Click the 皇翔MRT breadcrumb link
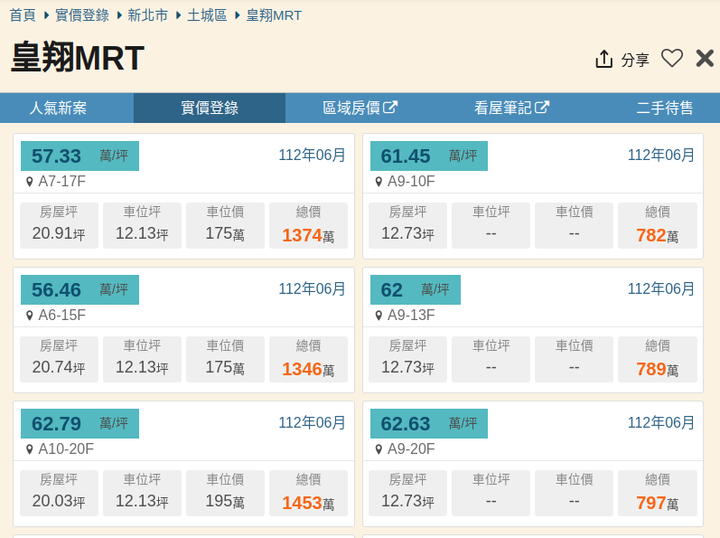This screenshot has width=720, height=538. (x=274, y=15)
